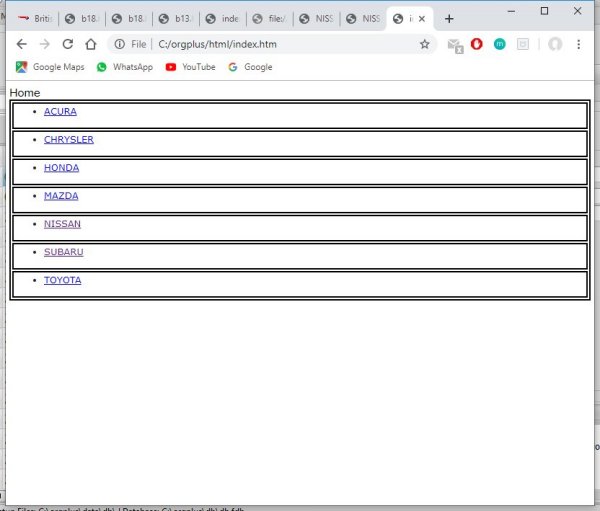Bookmark this page with the star
Image resolution: width=600 pixels, height=511 pixels.
[424, 44]
